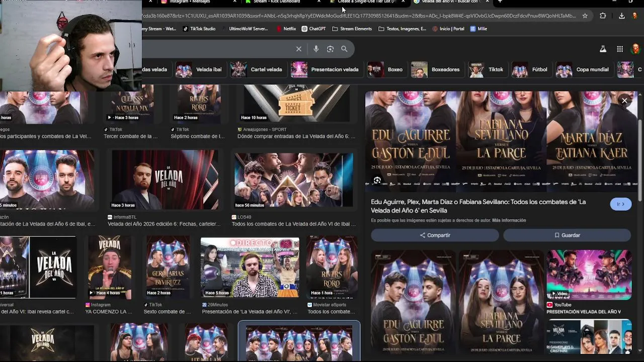Image resolution: width=644 pixels, height=362 pixels.
Task: Open the browser extensions puzzle icon
Action: pyautogui.click(x=603, y=16)
